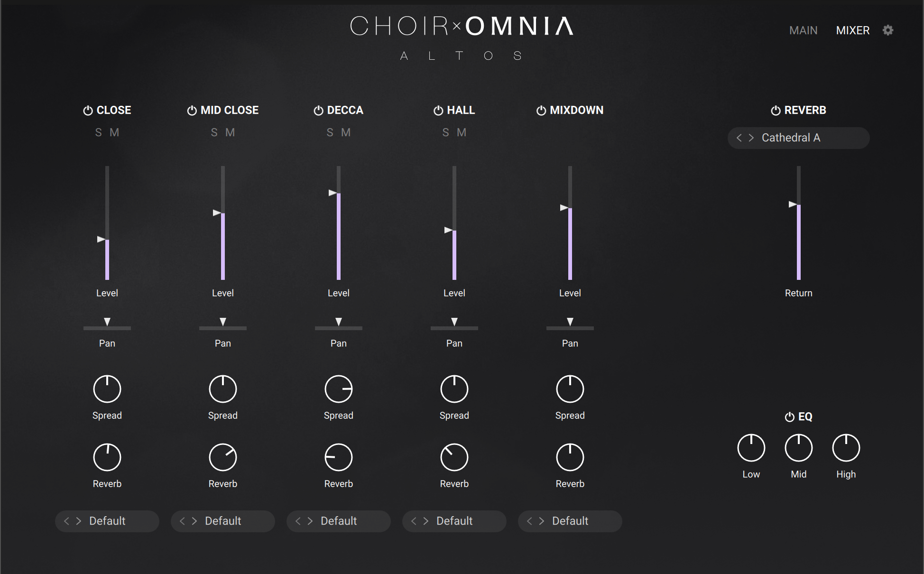The image size is (924, 574).
Task: Toggle the REVERB power icon
Action: point(776,111)
